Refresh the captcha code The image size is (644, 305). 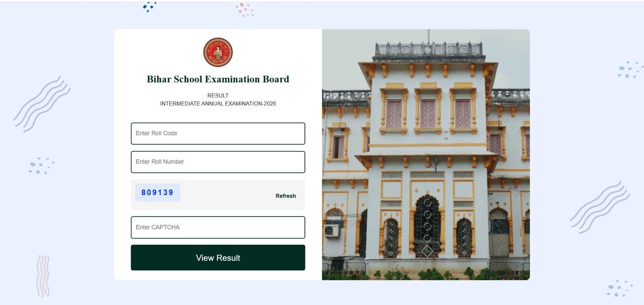pos(286,196)
